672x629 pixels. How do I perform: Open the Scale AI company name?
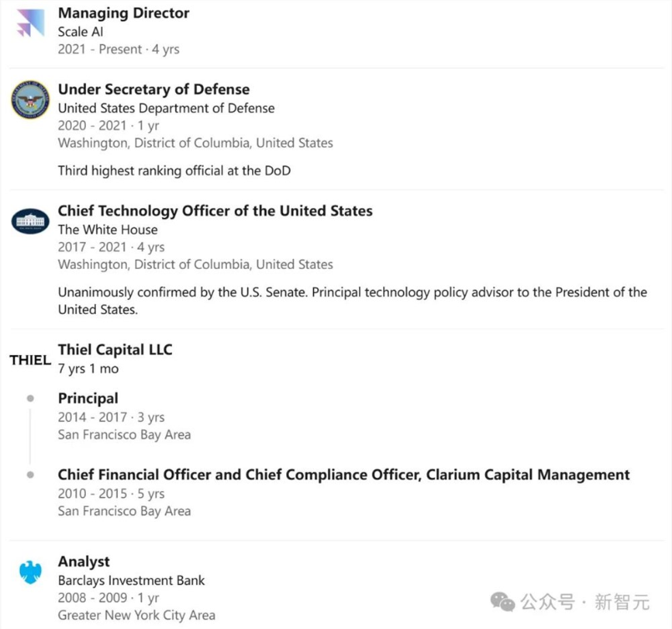click(x=78, y=32)
